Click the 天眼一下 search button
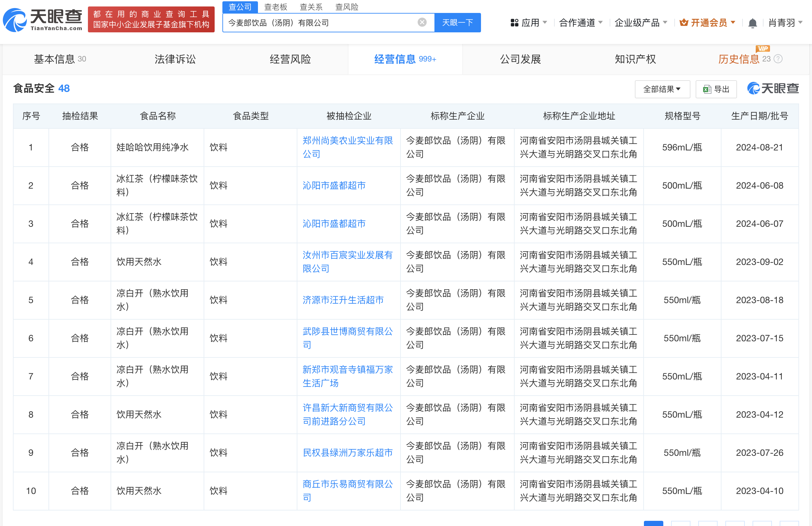Screen dimensions: 812x526 pos(457,23)
